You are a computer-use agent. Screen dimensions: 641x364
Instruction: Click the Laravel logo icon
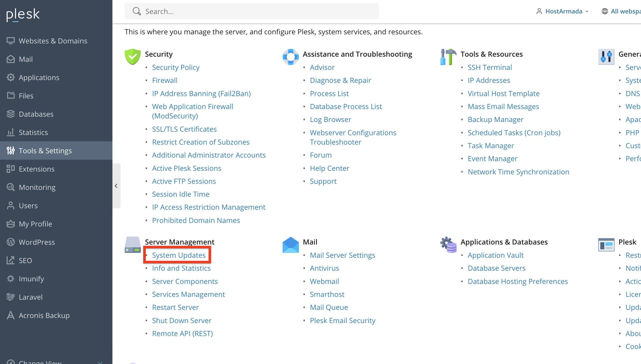click(x=11, y=297)
